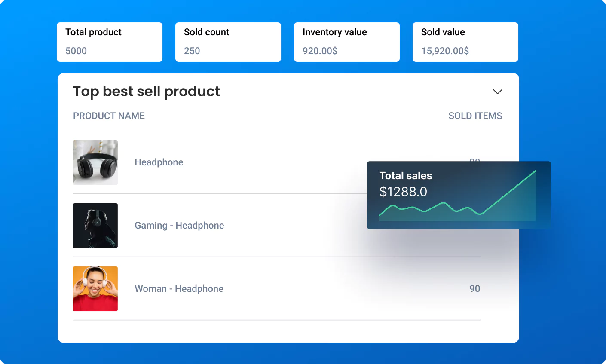Click the Total sales chart line

point(507,193)
